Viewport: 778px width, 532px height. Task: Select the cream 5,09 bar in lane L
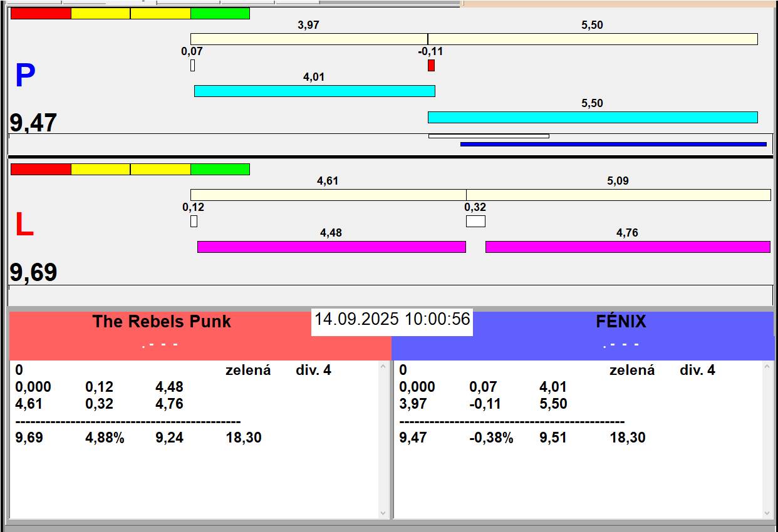[x=618, y=195]
